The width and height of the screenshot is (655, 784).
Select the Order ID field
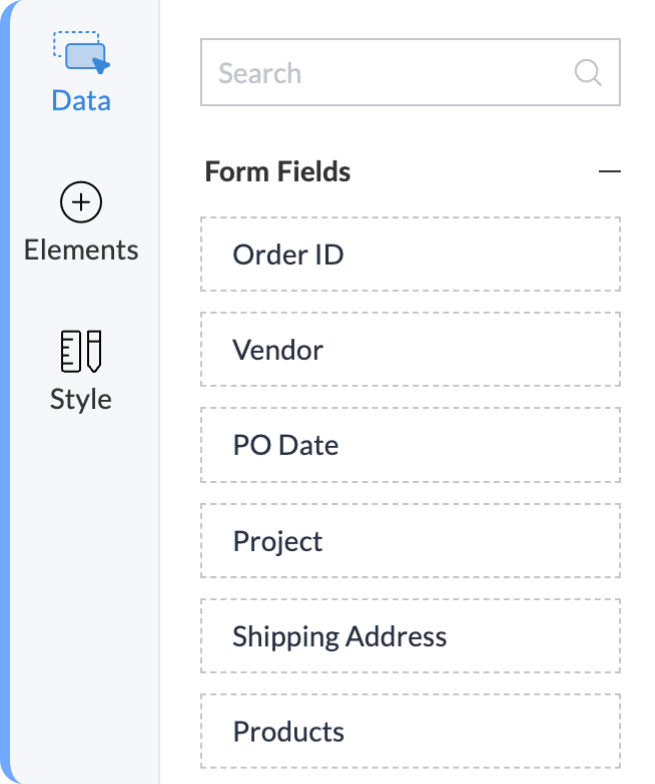click(410, 255)
